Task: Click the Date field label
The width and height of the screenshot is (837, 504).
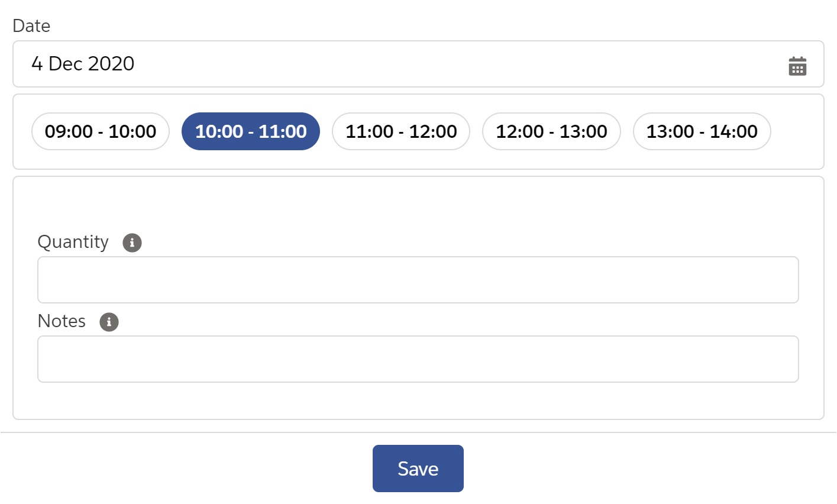Action: [x=31, y=26]
